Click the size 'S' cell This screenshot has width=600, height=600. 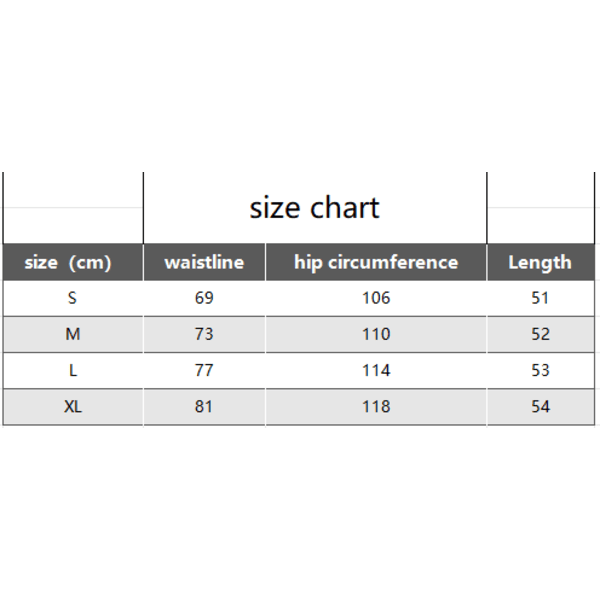(73, 298)
